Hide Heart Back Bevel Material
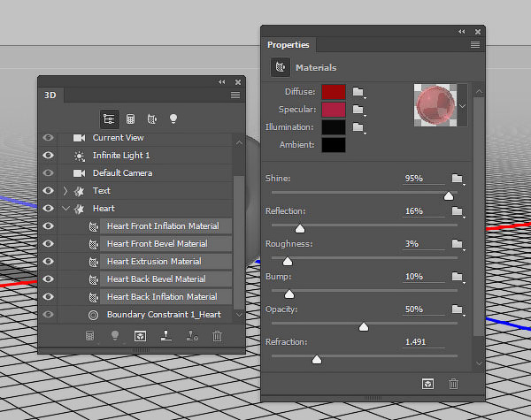 point(48,279)
